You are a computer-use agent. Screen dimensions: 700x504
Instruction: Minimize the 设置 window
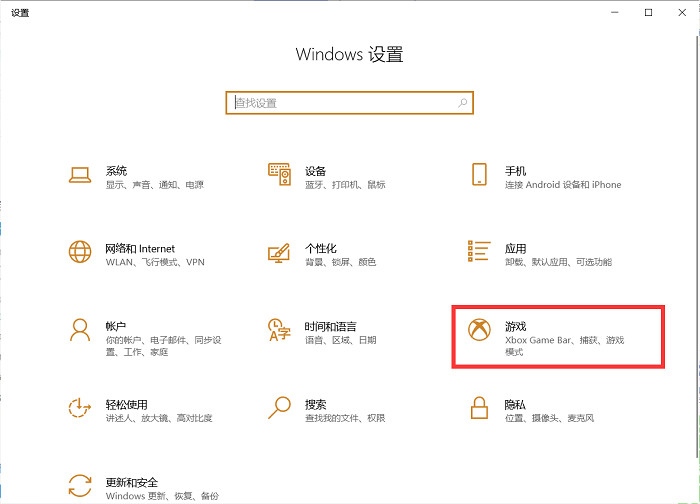(x=615, y=12)
